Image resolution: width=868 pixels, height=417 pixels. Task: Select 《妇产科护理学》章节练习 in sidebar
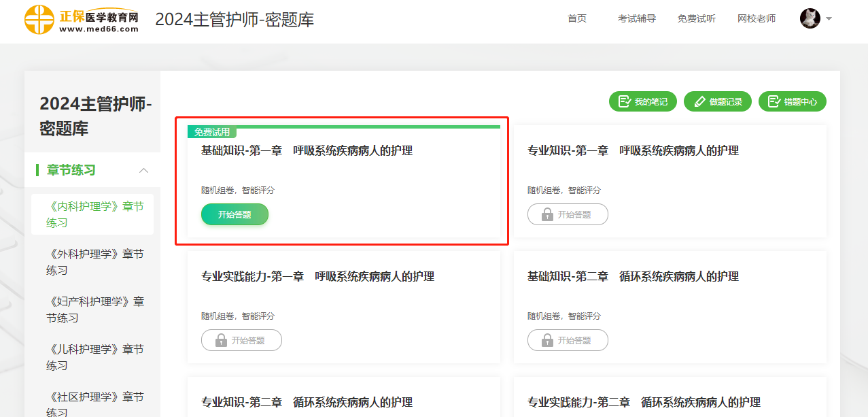point(94,310)
